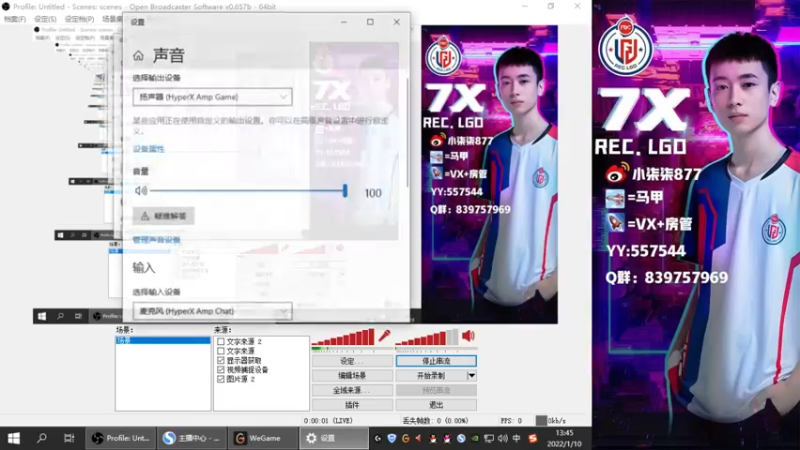Adjust desktop audio volume meter in OBS
The width and height of the screenshot is (800, 450).
(x=427, y=338)
